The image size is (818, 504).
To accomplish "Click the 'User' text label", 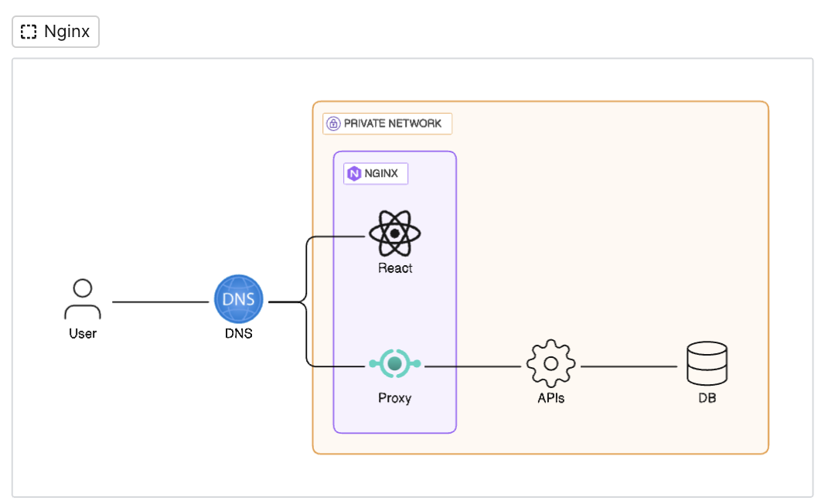I will pyautogui.click(x=83, y=333).
